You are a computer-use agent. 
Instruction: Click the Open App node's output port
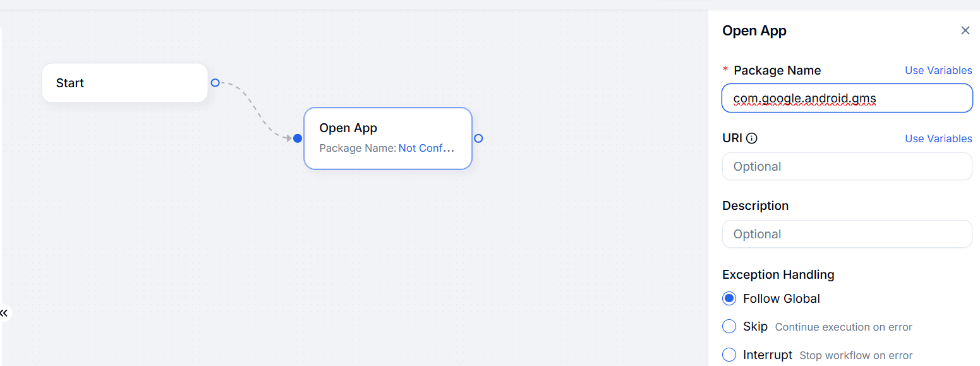[478, 138]
